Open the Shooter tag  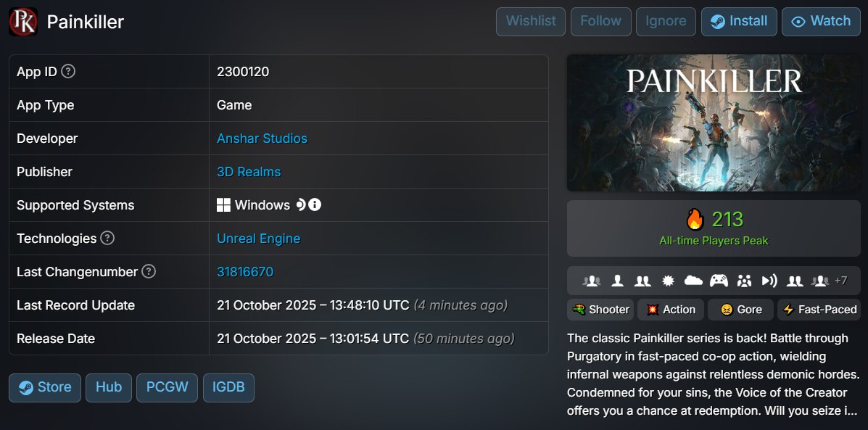[600, 310]
